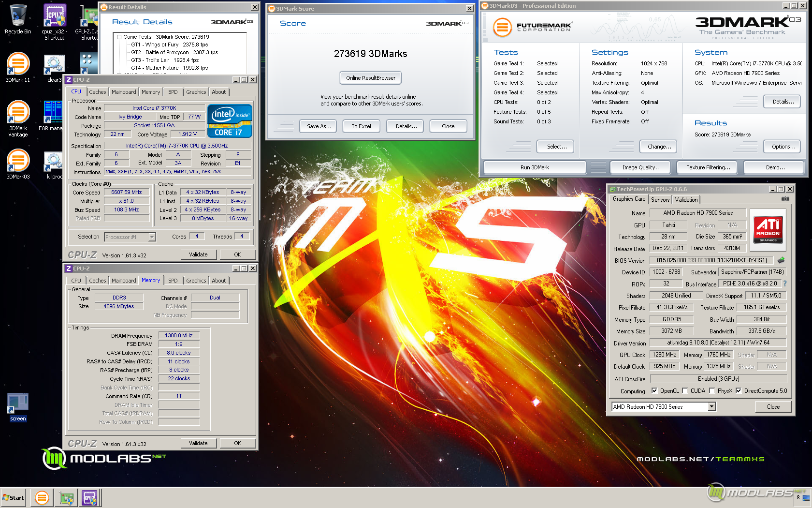The height and width of the screenshot is (508, 812).
Task: Click the Result Details window title icon
Action: point(103,7)
